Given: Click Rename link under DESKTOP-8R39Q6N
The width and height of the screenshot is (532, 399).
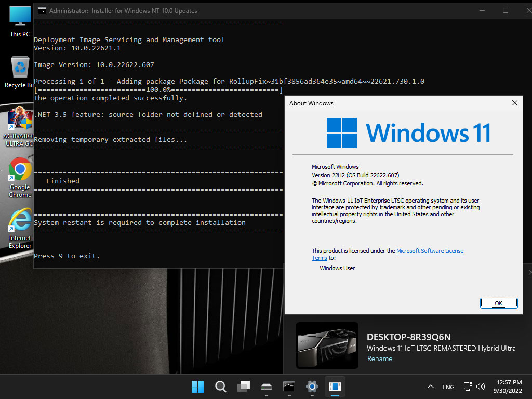Looking at the screenshot, I should 380,358.
